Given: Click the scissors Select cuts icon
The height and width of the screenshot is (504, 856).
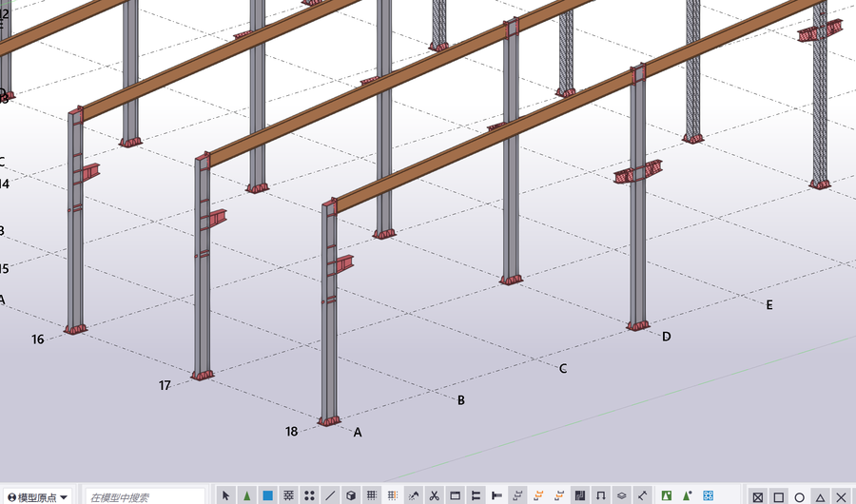Looking at the screenshot, I should point(434,495).
